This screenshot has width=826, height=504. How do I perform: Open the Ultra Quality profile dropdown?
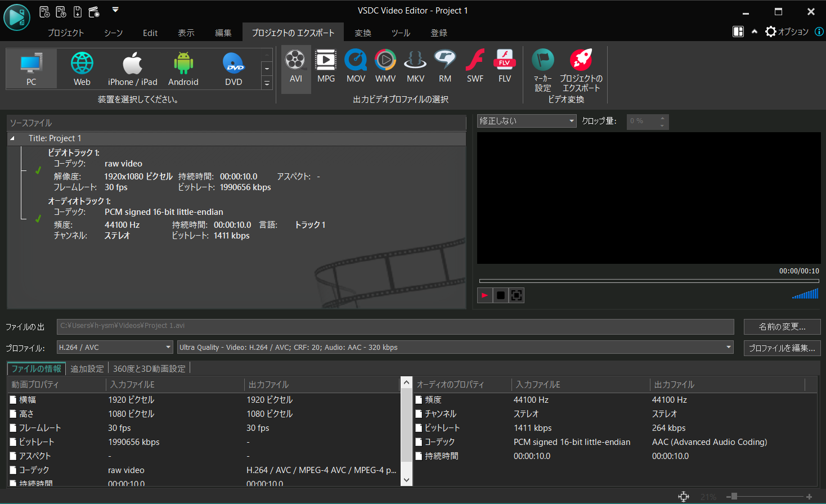pyautogui.click(x=728, y=347)
